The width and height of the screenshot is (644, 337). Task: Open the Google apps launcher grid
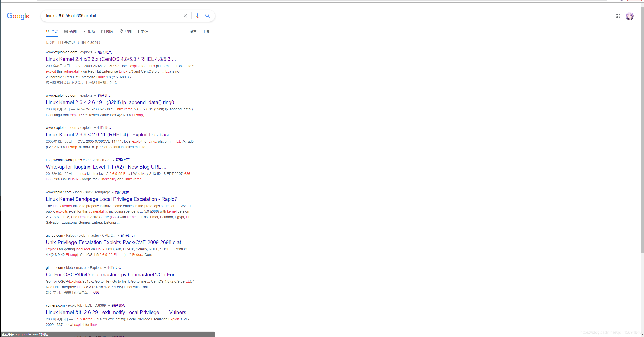tap(617, 16)
